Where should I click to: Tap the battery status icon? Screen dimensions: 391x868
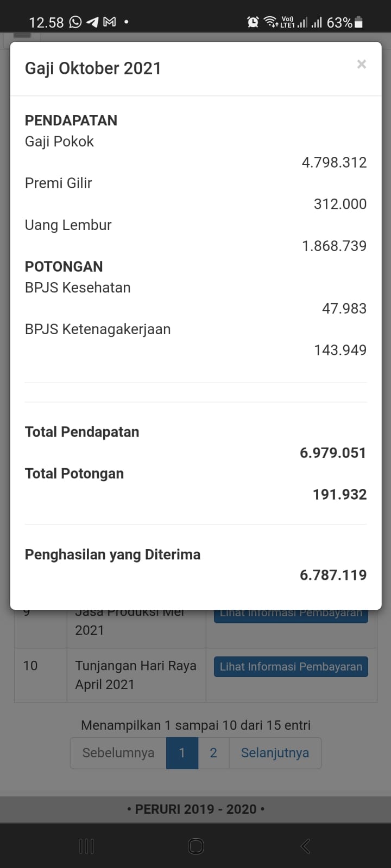click(x=358, y=22)
